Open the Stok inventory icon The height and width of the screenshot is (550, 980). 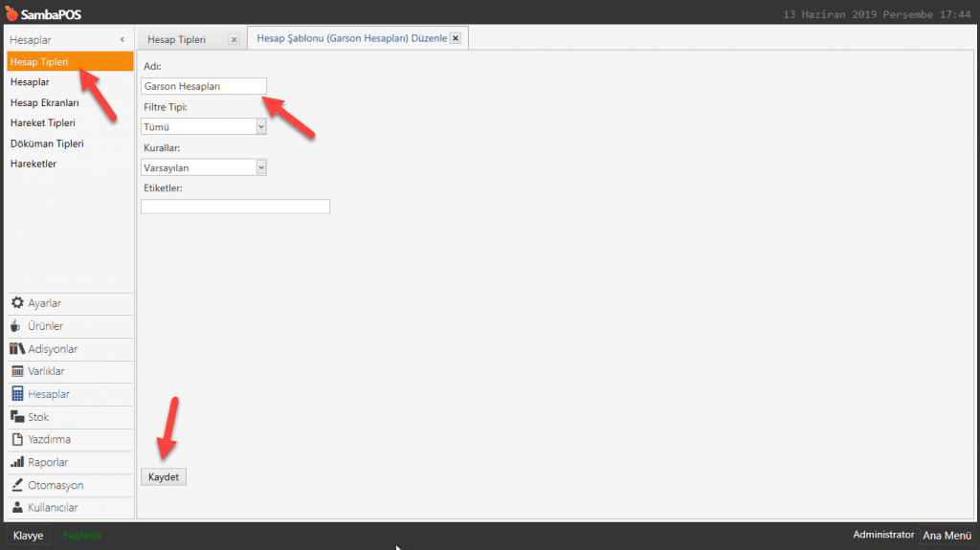17,417
